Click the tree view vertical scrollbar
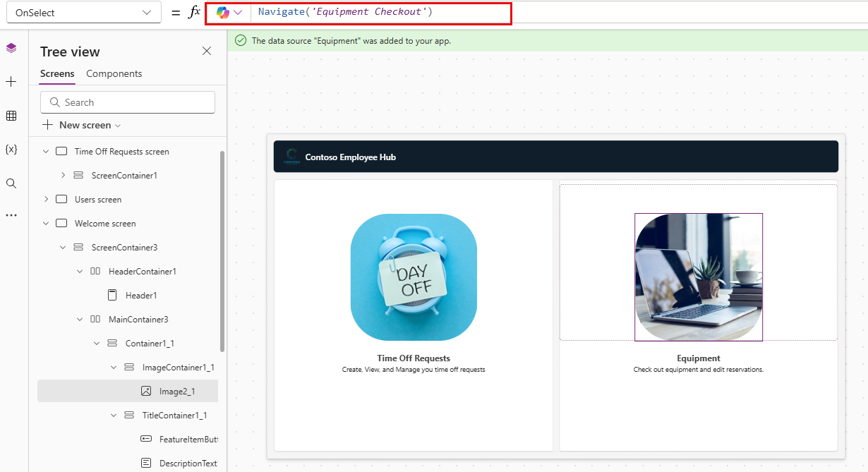This screenshot has width=868, height=472. pos(223,250)
